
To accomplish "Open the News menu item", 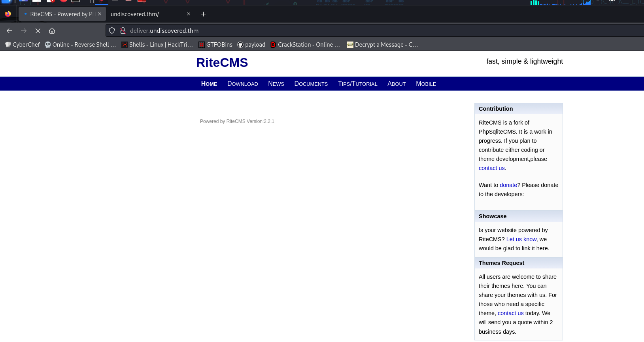I will [x=276, y=84].
